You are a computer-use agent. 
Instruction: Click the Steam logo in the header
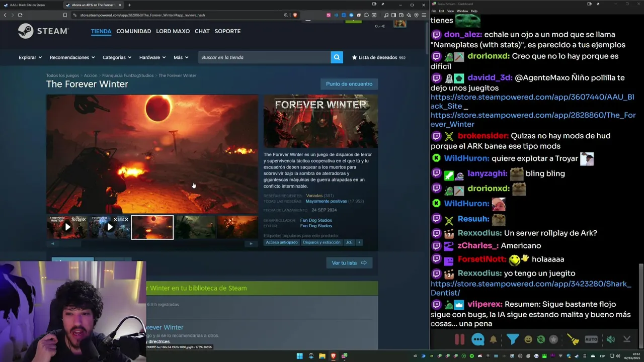coord(43,31)
